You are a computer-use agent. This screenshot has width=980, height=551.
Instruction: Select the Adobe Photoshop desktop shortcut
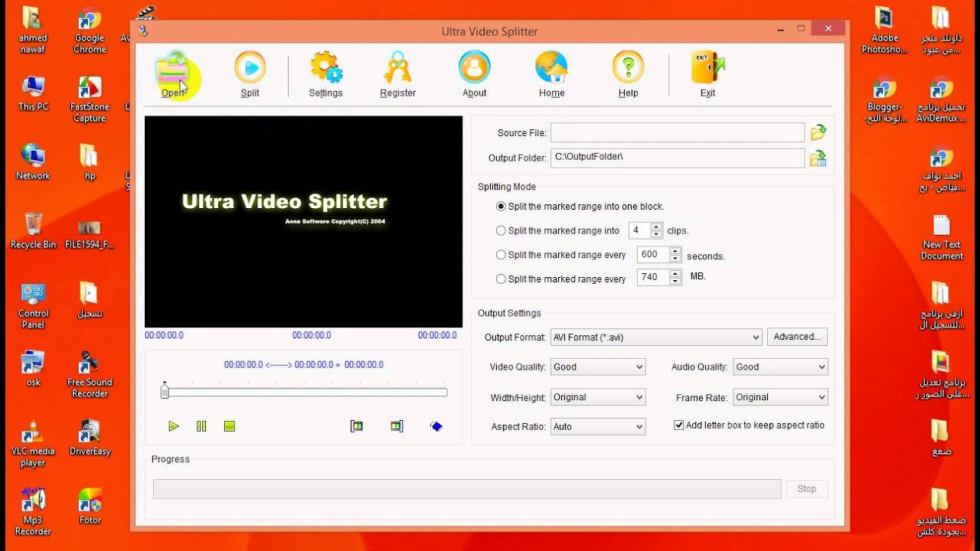(884, 31)
